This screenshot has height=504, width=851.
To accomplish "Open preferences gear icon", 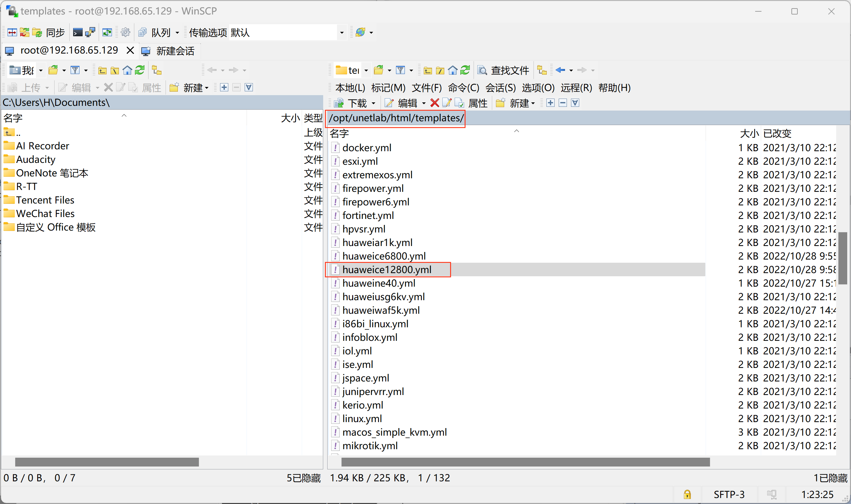I will point(125,32).
